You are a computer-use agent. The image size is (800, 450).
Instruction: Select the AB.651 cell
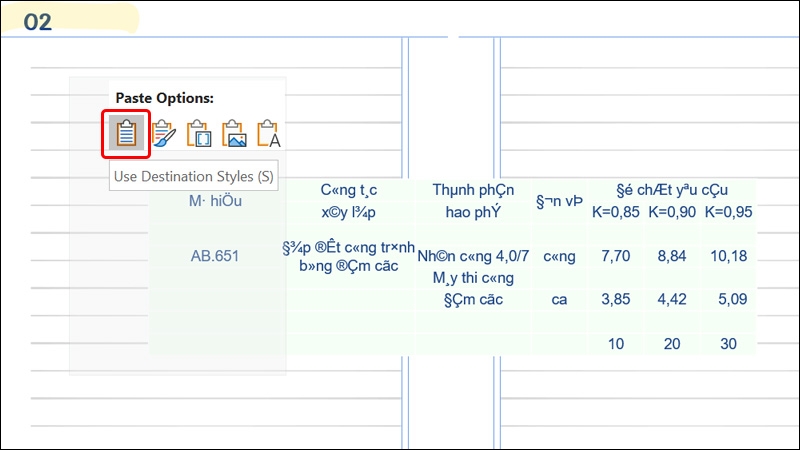(x=215, y=256)
